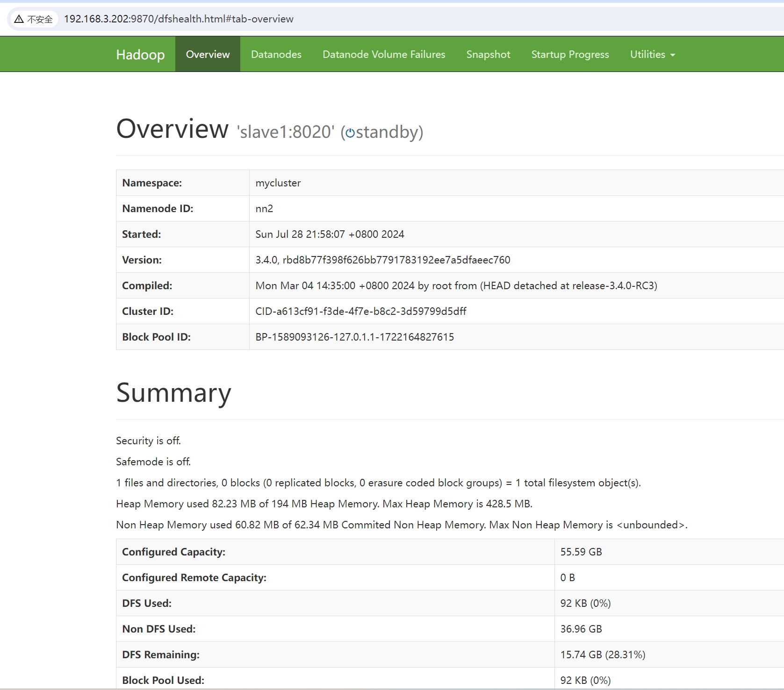Screen dimensions: 784x690
Task: Click the Version: label cell
Action: pos(183,260)
